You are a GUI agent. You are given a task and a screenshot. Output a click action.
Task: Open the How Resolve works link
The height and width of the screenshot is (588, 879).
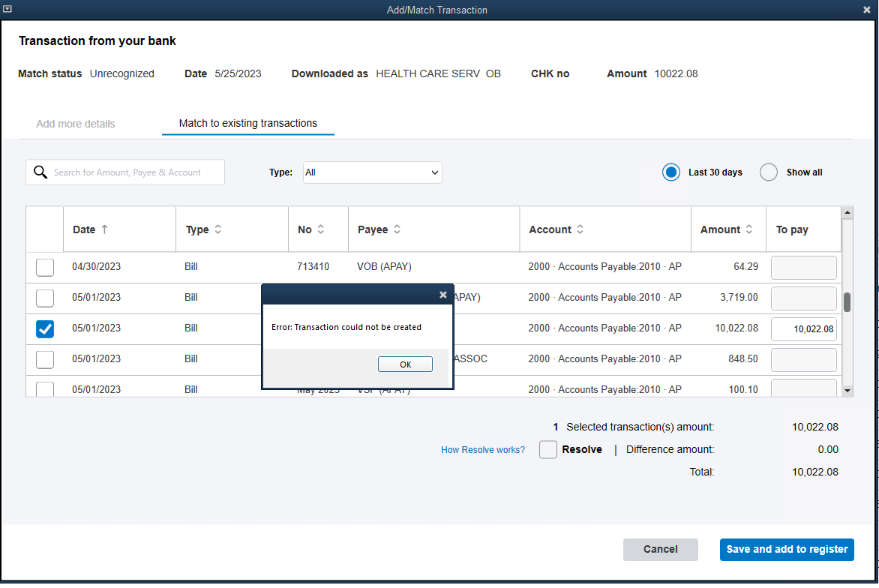pos(482,449)
